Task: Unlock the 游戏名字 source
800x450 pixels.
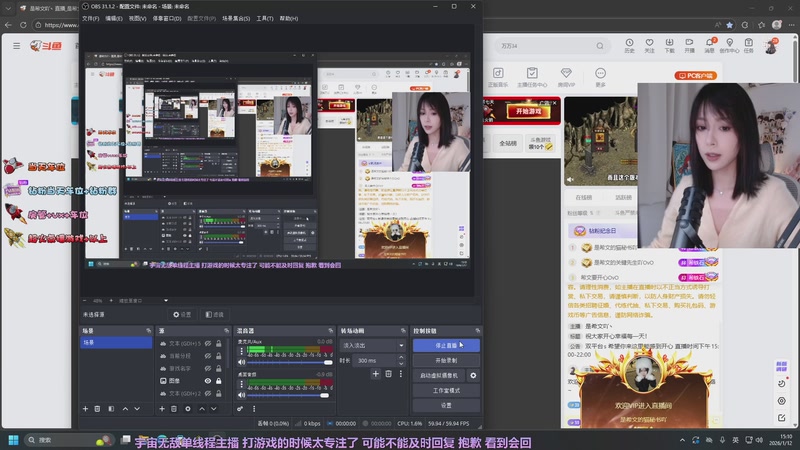Action: (x=218, y=368)
